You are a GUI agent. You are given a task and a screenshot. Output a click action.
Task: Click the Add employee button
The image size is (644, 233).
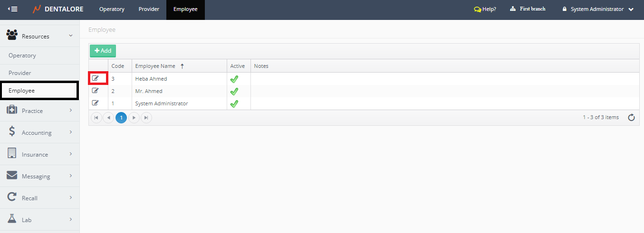103,51
